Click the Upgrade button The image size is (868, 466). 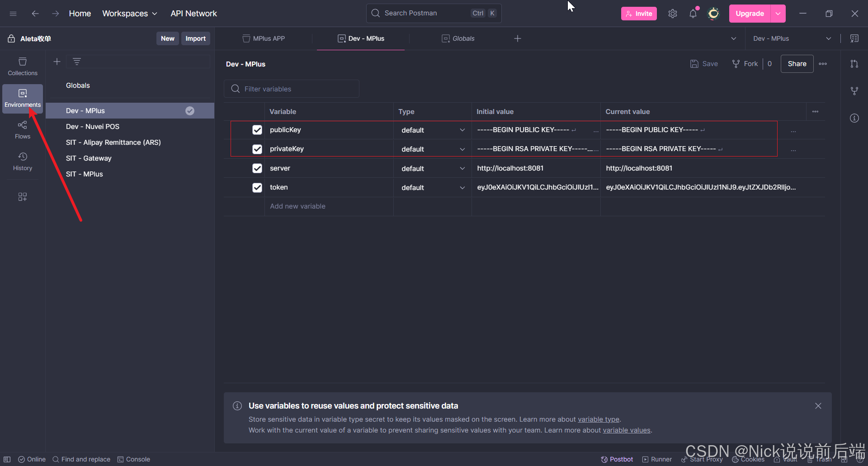pyautogui.click(x=750, y=14)
